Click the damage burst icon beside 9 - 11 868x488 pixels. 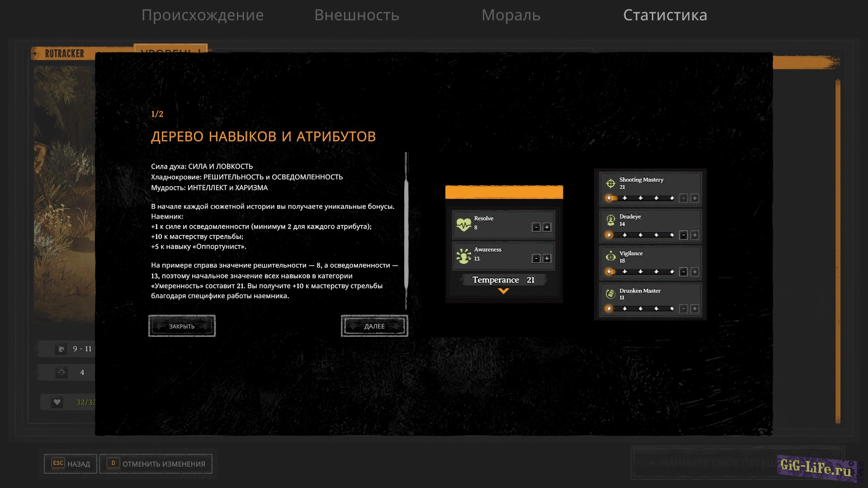pyautogui.click(x=61, y=349)
